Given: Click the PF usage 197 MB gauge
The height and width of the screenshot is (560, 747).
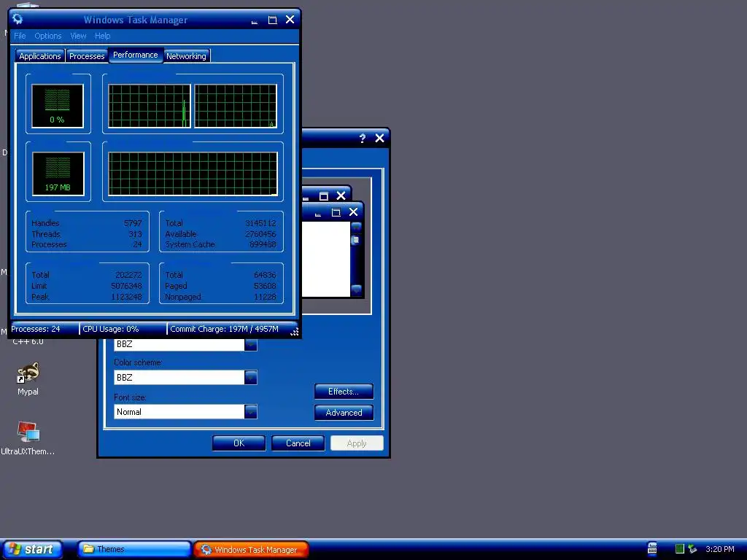Looking at the screenshot, I should tap(58, 174).
